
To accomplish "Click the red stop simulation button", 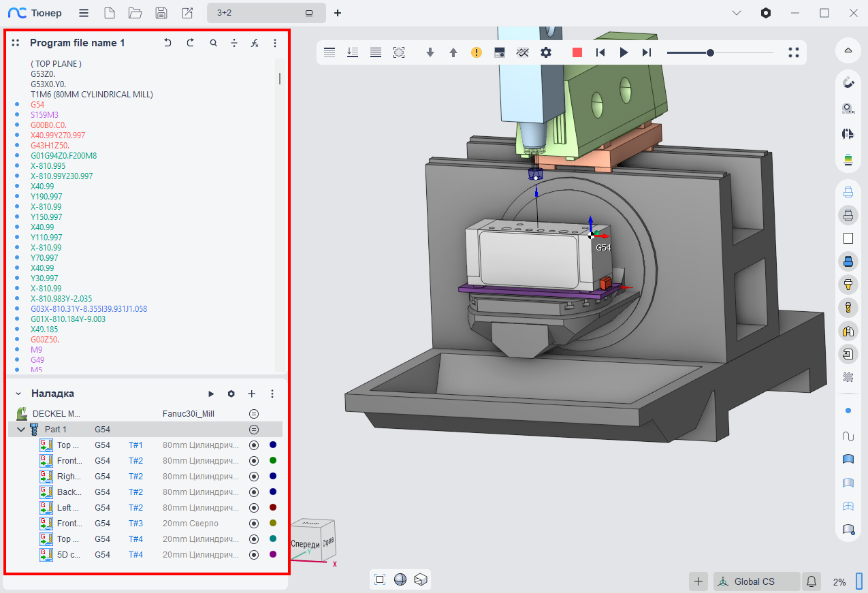I will 577,52.
